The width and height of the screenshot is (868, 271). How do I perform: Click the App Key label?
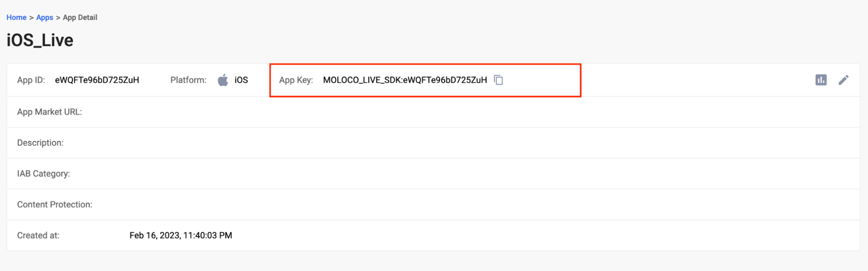pos(296,80)
